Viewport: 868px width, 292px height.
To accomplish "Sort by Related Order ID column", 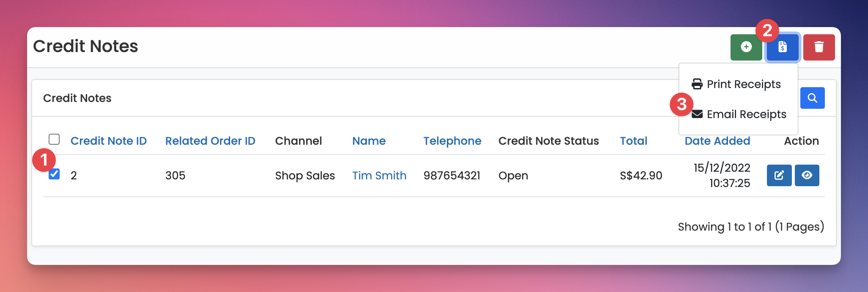I will click(210, 141).
